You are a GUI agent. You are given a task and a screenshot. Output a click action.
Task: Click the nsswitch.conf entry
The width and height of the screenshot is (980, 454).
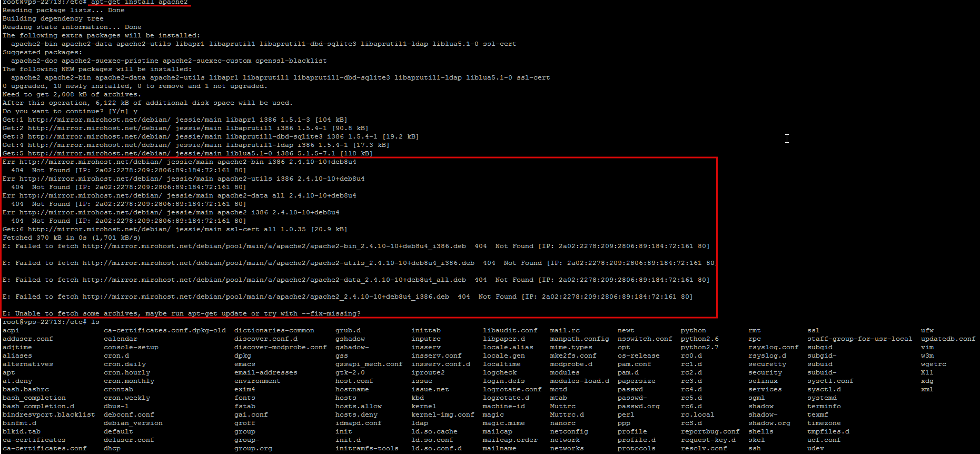645,339
